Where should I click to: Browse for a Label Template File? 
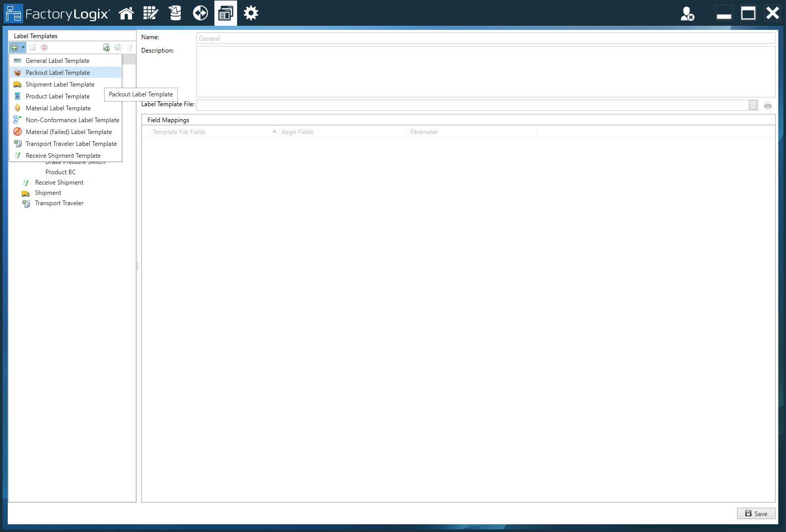click(x=752, y=105)
